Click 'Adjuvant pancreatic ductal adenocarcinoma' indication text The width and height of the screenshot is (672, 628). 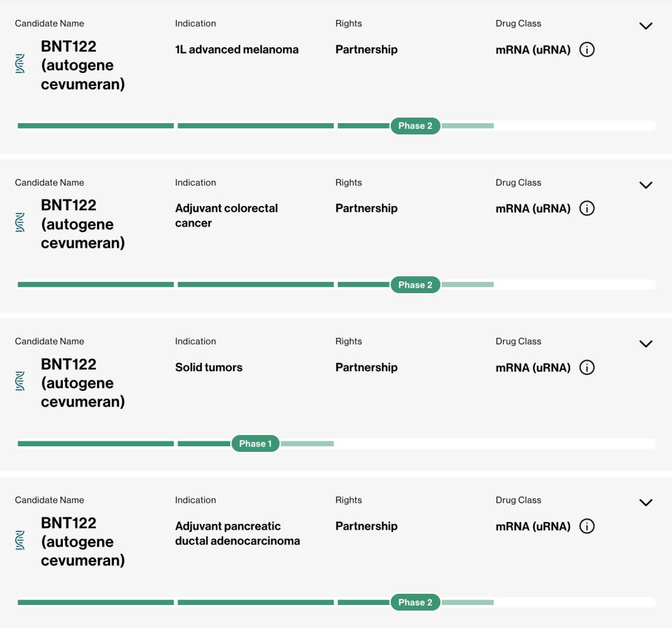pyautogui.click(x=237, y=533)
